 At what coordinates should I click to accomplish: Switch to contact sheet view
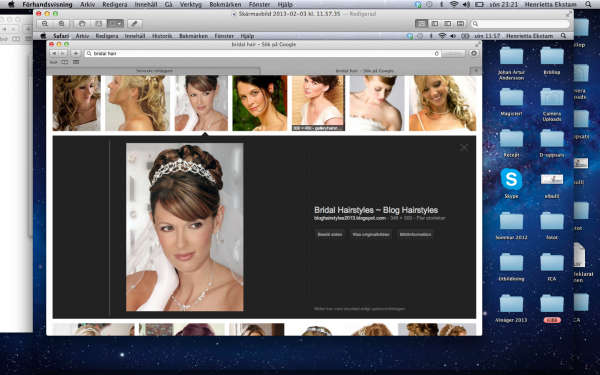click(x=460, y=24)
